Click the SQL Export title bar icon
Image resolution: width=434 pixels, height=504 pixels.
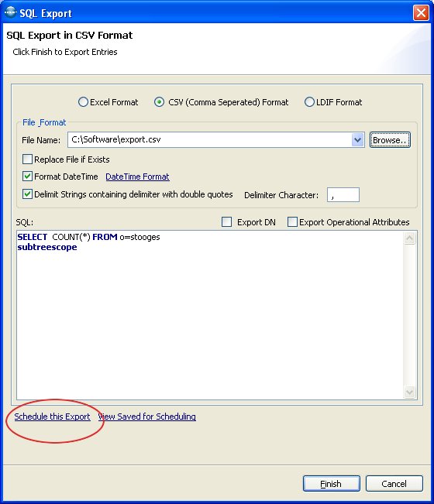point(11,12)
